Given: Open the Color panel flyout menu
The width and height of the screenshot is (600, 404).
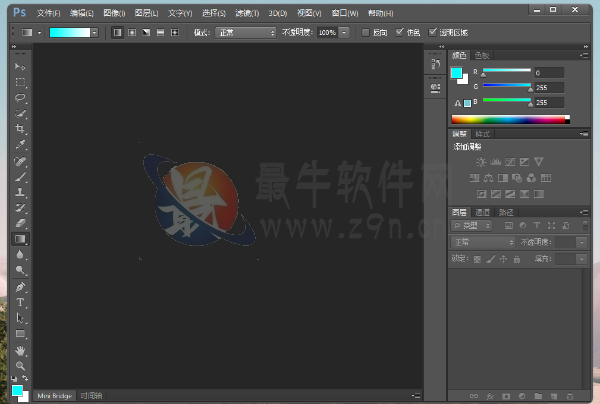Looking at the screenshot, I should (584, 55).
